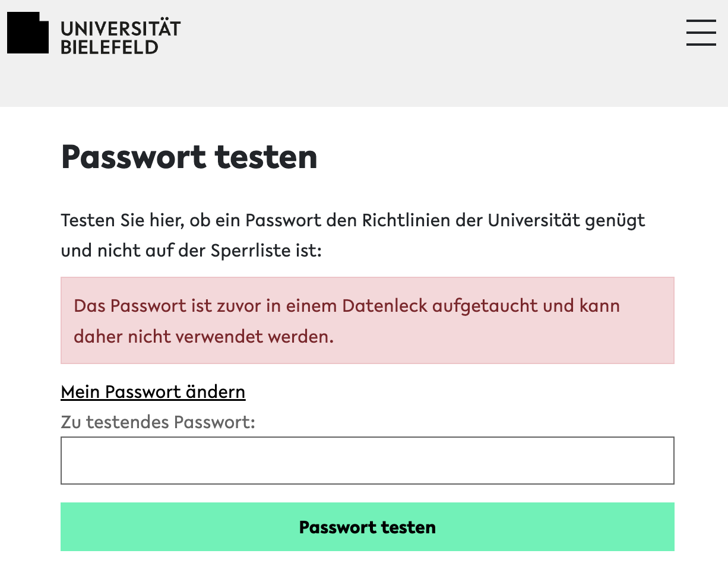Click the word "Passwort" in the red warning
Viewport: 728px width, 563px height.
pos(148,306)
